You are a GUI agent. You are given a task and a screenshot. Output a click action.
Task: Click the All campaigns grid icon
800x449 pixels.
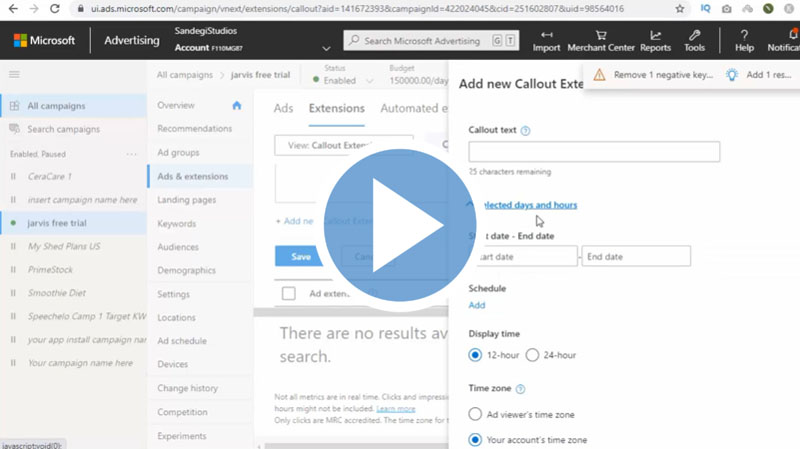click(14, 106)
